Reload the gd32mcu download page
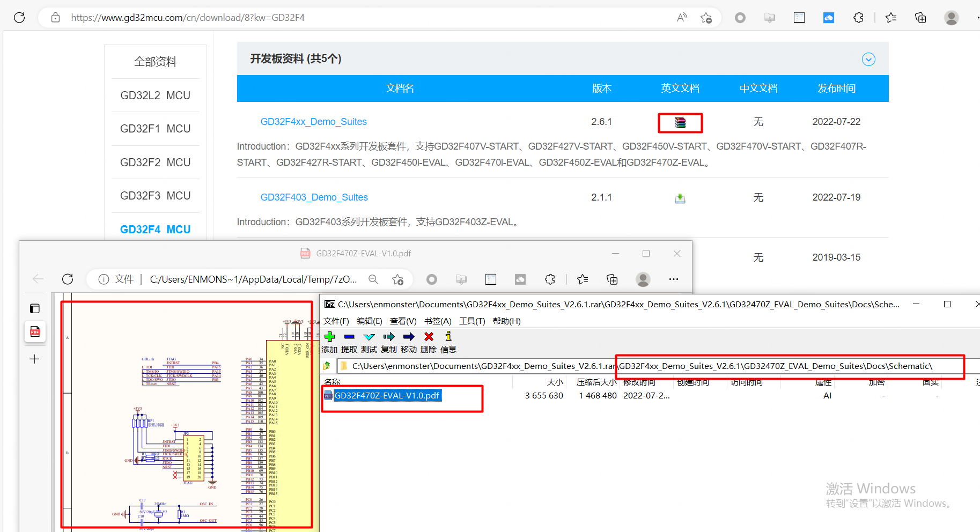 (19, 17)
